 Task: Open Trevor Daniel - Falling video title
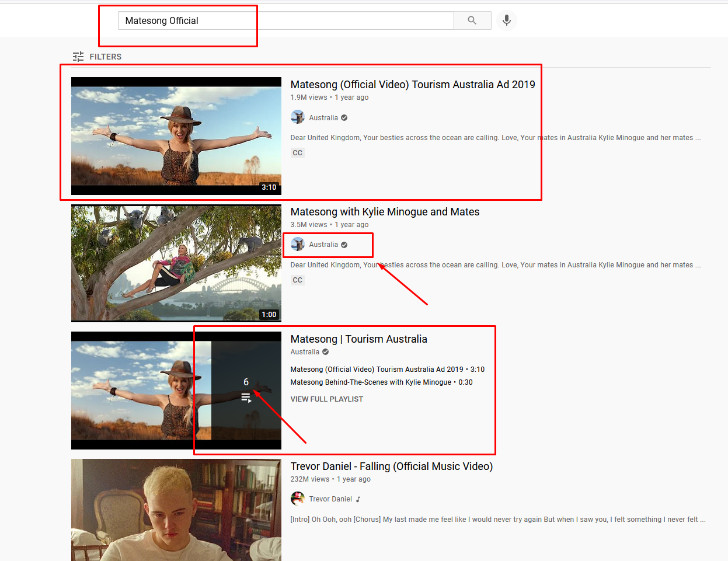tap(391, 466)
